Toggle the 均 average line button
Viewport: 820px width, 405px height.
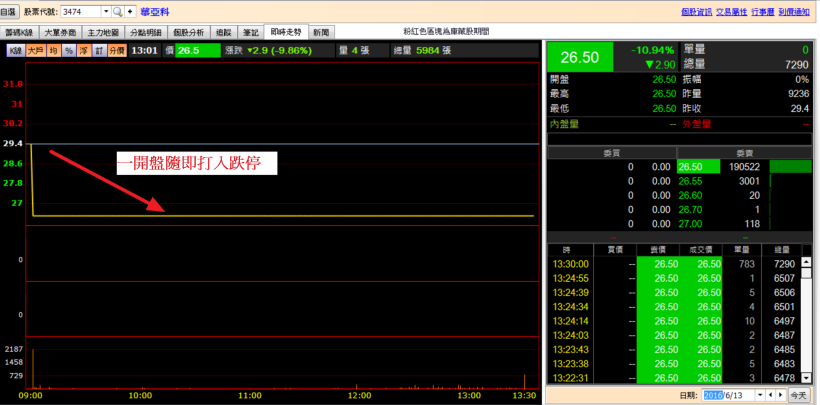(54, 50)
